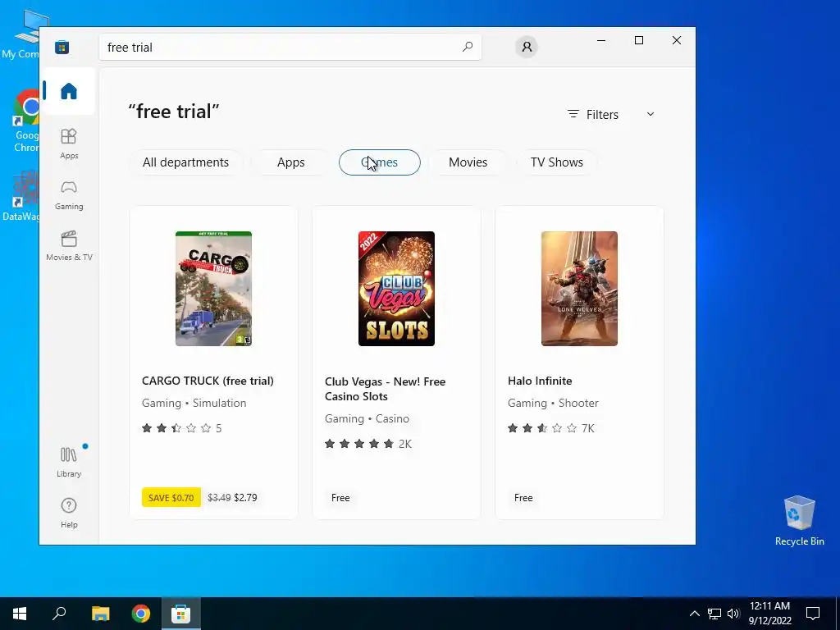This screenshot has width=840, height=630.
Task: Select the Movies filter tab
Action: 468,162
